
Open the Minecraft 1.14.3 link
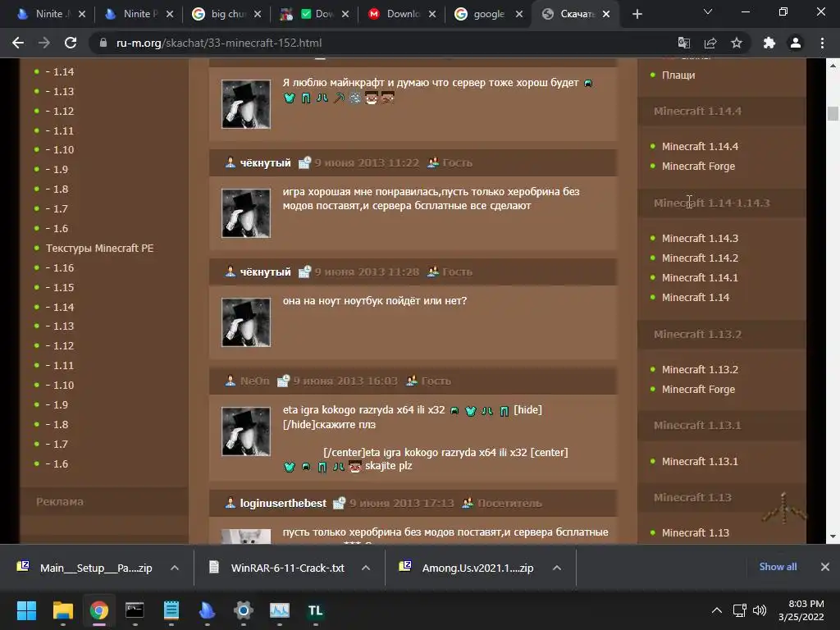click(700, 239)
